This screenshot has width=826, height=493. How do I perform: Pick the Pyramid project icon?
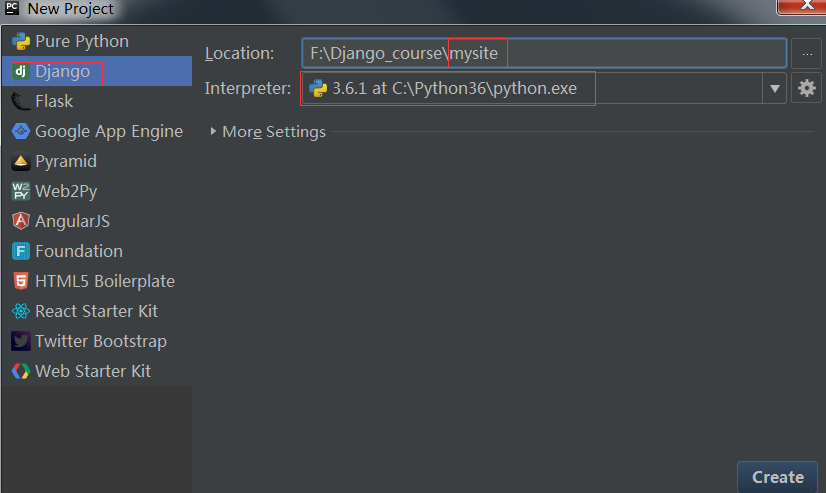coord(20,161)
